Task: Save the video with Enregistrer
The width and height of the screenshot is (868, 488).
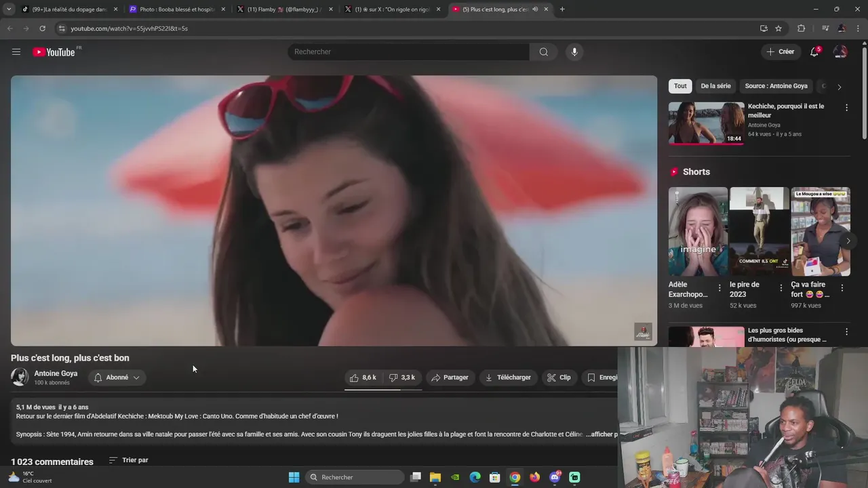Action: pos(599,378)
